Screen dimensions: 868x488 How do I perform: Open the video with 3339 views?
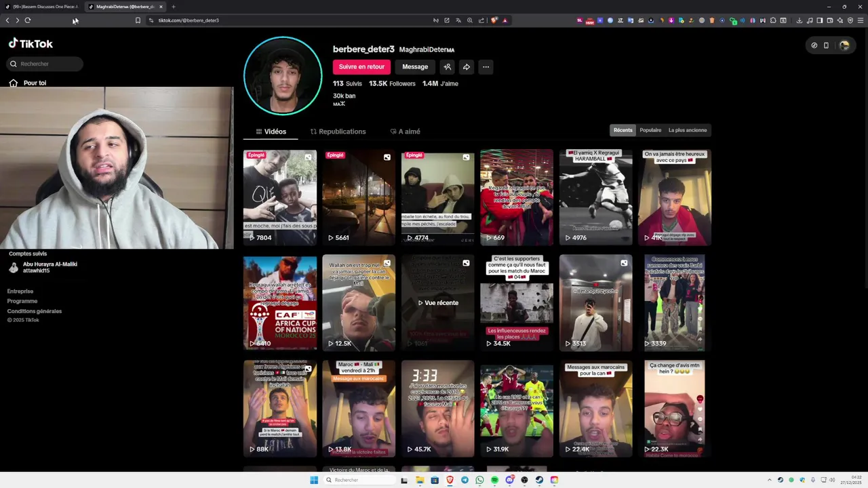tap(675, 302)
